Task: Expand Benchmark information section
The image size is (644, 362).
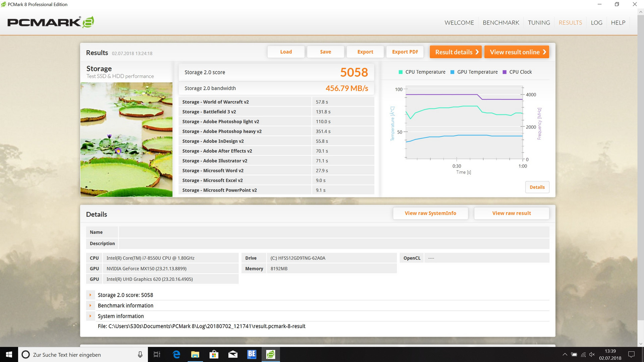Action: click(90, 305)
